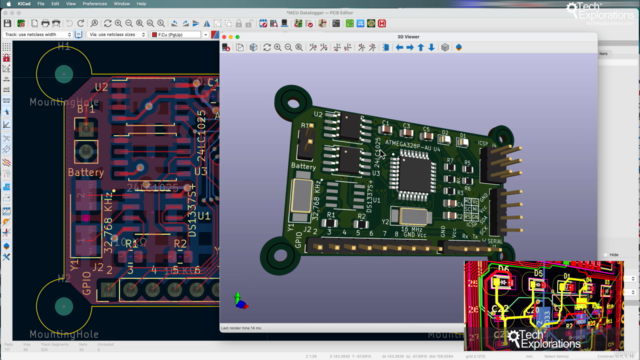Zoom out within the 3D Viewer
Image resolution: width=640 pixels, height=360 pixels.
[288, 48]
